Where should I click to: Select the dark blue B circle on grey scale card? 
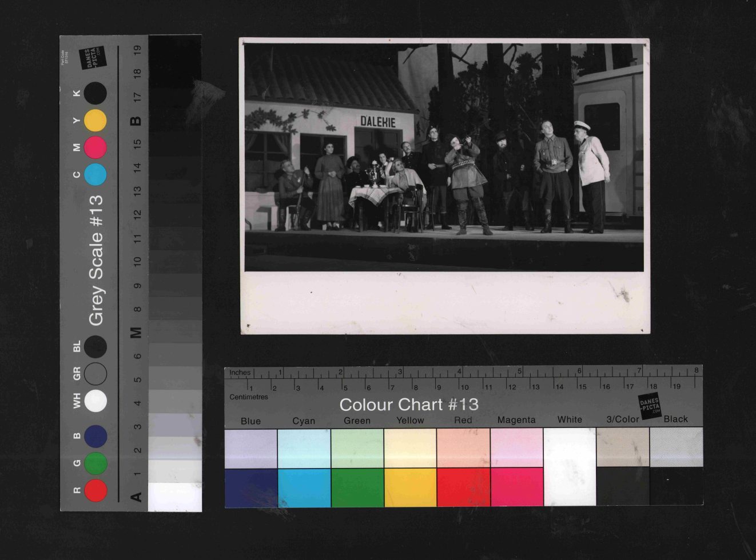pyautogui.click(x=96, y=436)
